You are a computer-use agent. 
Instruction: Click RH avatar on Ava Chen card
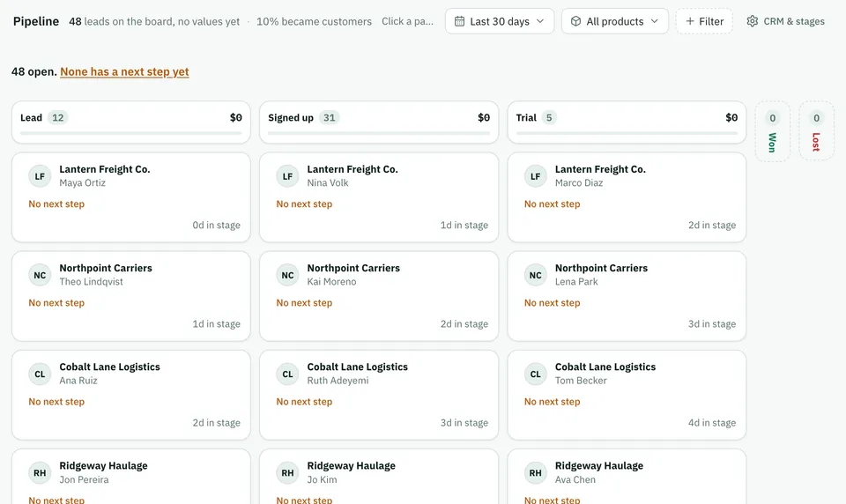tap(535, 472)
